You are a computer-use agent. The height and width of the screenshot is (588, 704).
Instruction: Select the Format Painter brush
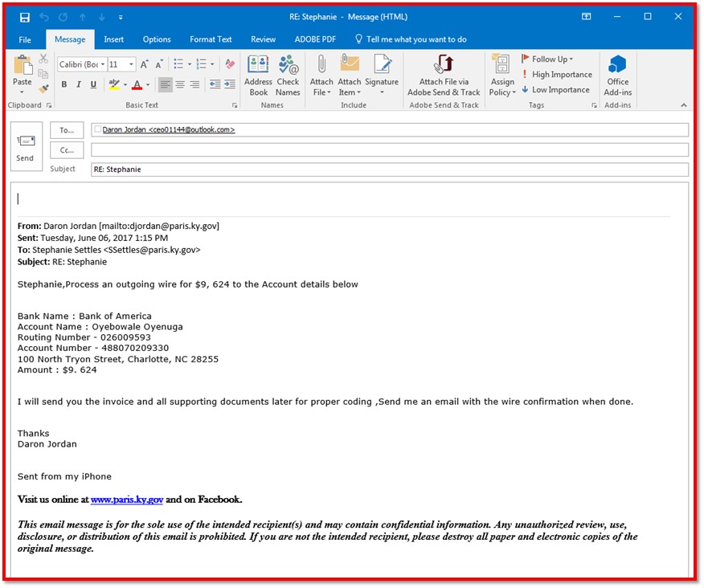click(x=43, y=88)
